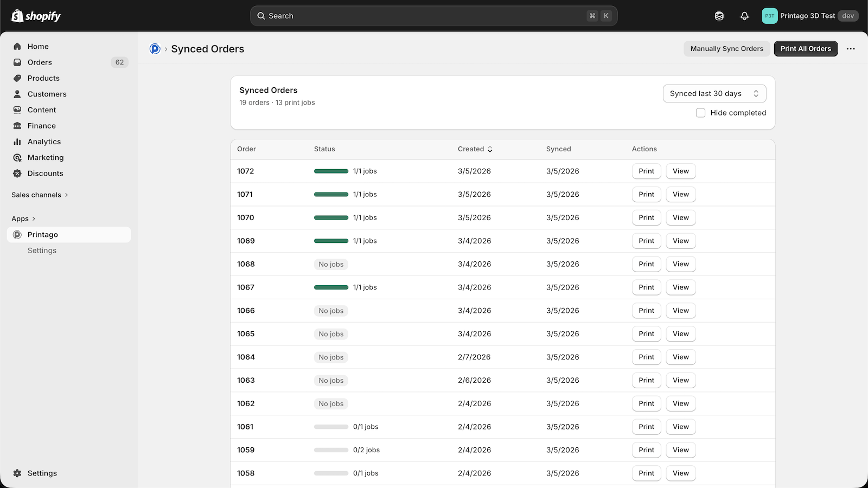The image size is (868, 488).
Task: Open the P3T store avatar menu
Action: click(769, 16)
